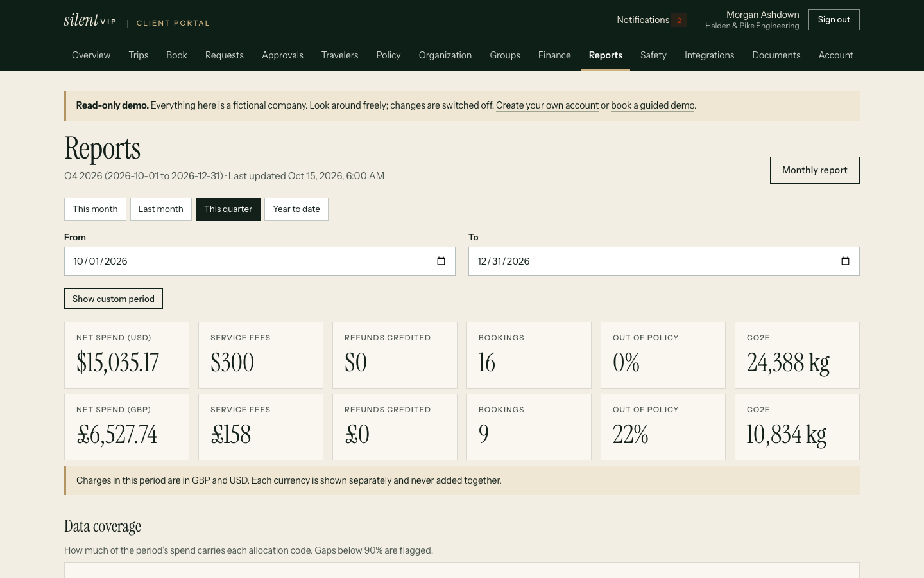Click the Service Fees value $300

pyautogui.click(x=232, y=363)
